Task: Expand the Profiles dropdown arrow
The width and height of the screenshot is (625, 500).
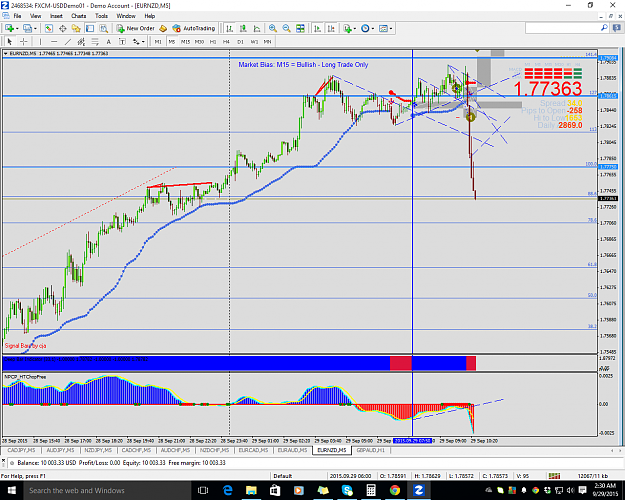Action: [35, 28]
